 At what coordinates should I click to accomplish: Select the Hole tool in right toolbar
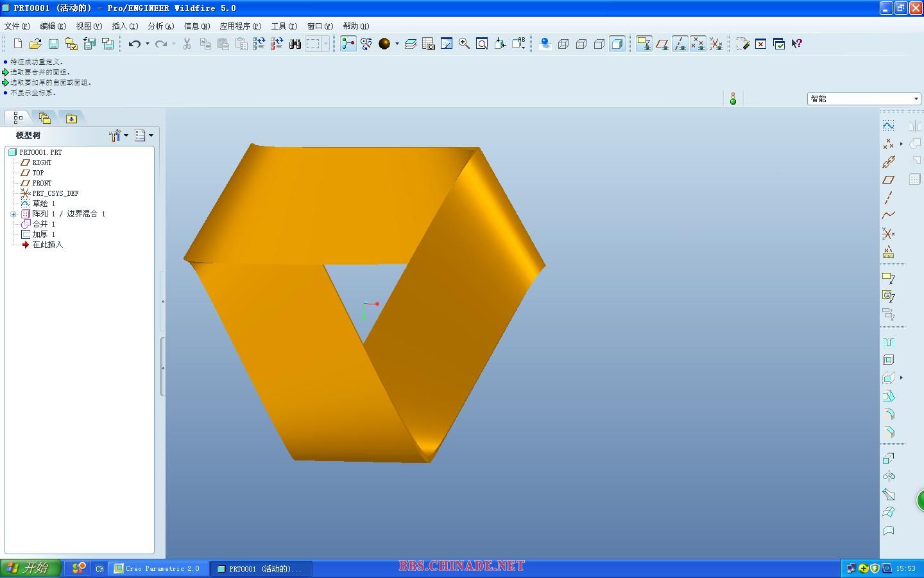point(888,342)
